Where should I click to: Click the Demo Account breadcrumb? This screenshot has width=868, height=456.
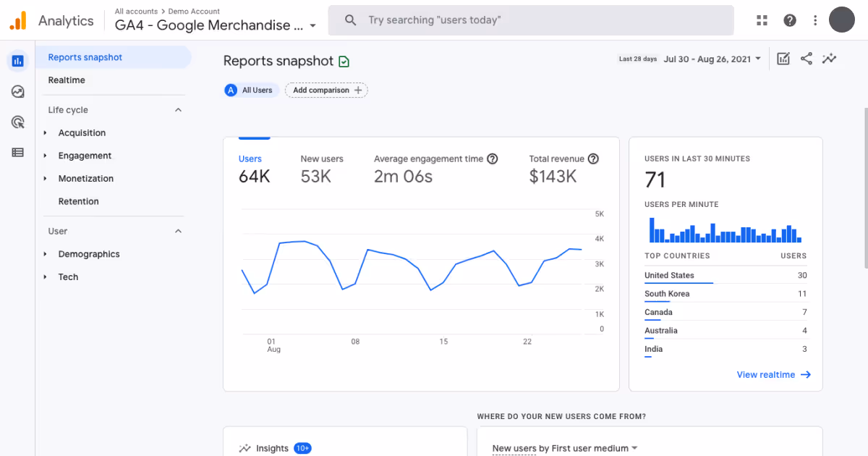point(194,12)
